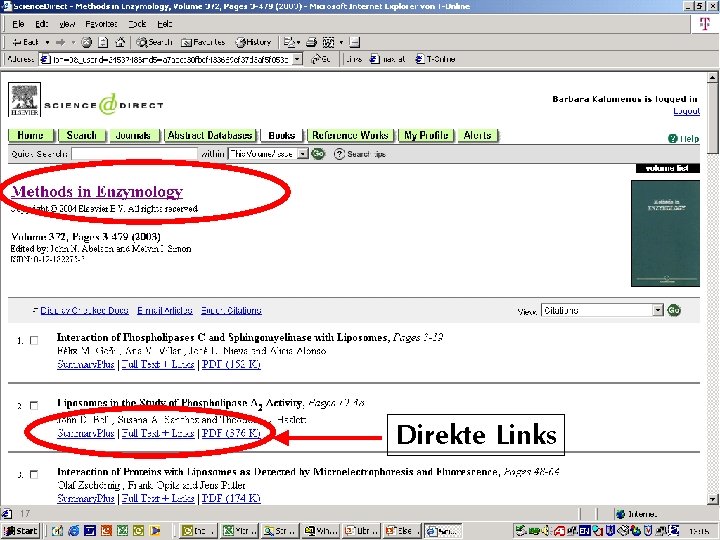Click green Go icon beside View dropdown

[674, 310]
